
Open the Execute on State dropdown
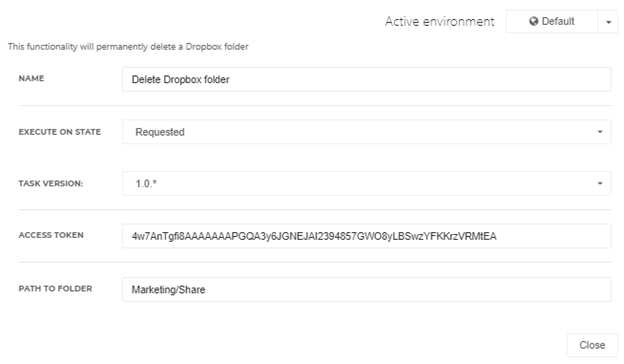(x=367, y=132)
